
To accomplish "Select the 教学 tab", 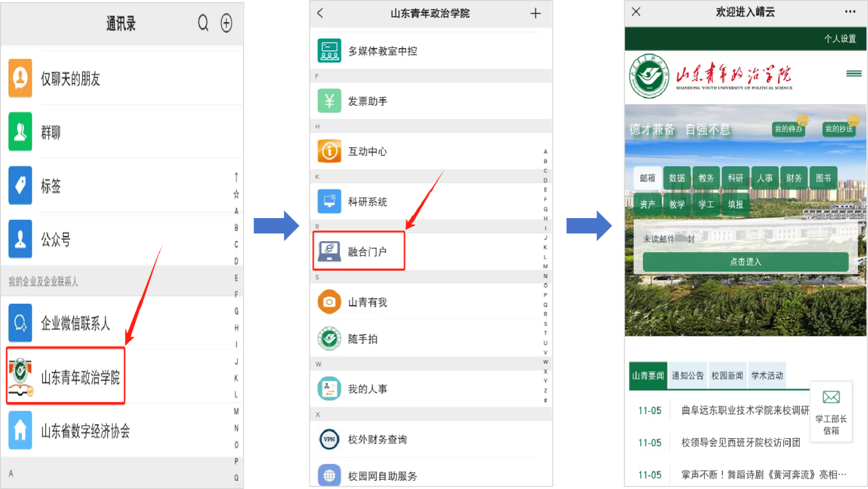I will pyautogui.click(x=677, y=204).
